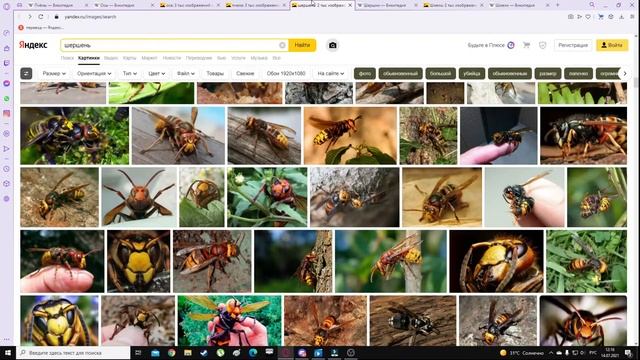Toggle the Свежие filter

pyautogui.click(x=245, y=73)
